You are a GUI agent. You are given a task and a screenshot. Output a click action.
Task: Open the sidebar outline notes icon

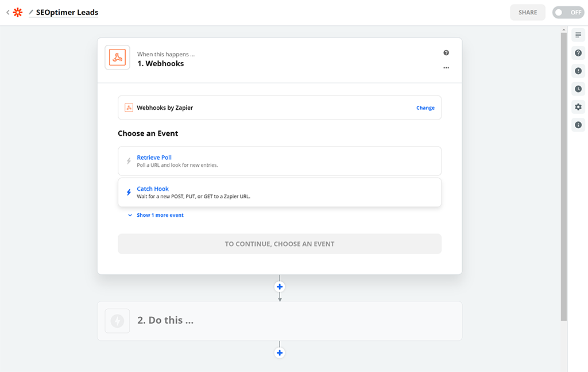click(x=578, y=36)
